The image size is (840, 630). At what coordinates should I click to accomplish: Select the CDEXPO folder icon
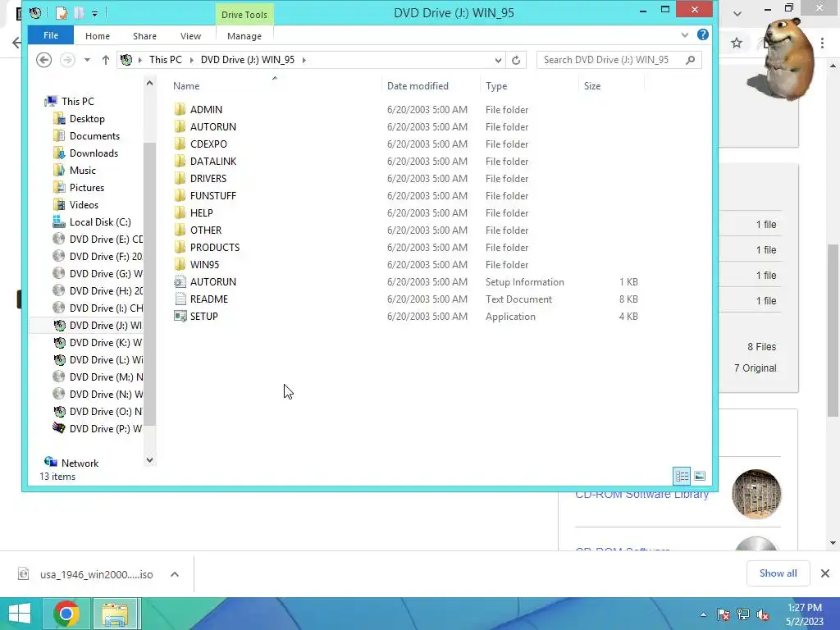click(180, 144)
